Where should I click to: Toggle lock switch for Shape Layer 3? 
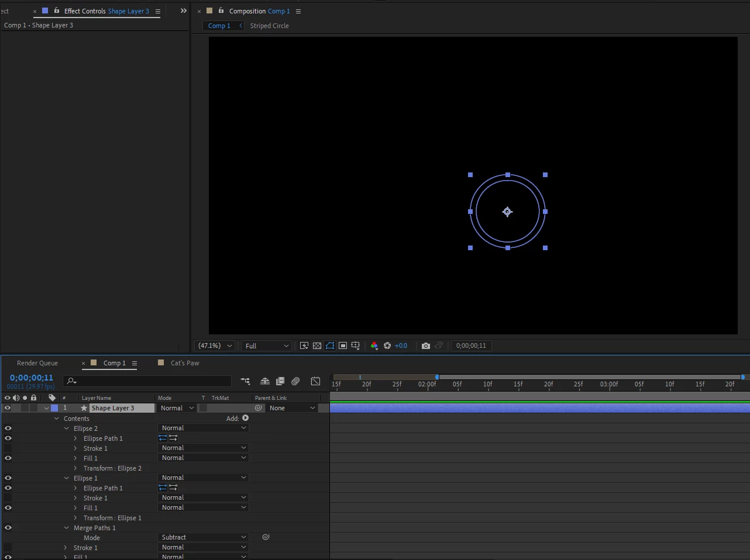tap(33, 408)
